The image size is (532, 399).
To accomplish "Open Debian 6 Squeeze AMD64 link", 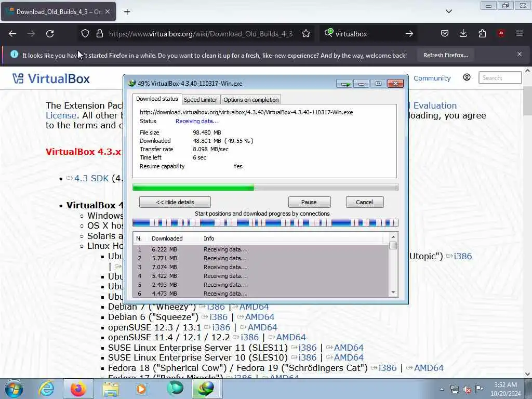I will tap(260, 317).
